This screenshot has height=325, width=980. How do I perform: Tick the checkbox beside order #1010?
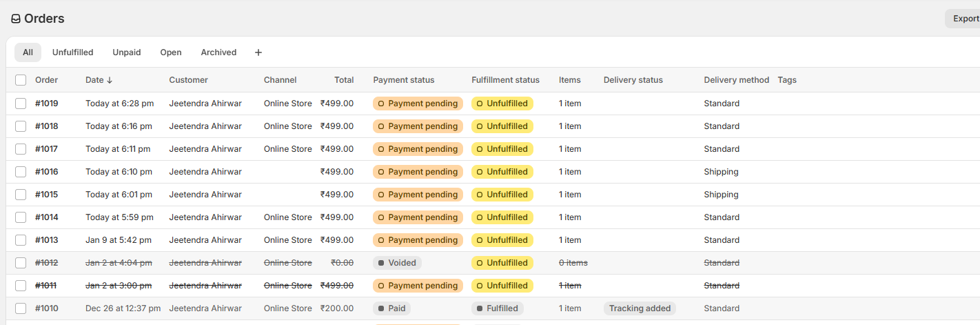click(x=21, y=308)
